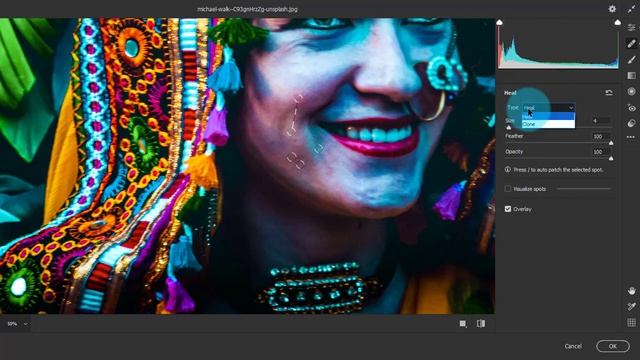Viewport: 640px width, 360px height.
Task: Reset Heal settings with undo arrow
Action: pos(609,93)
